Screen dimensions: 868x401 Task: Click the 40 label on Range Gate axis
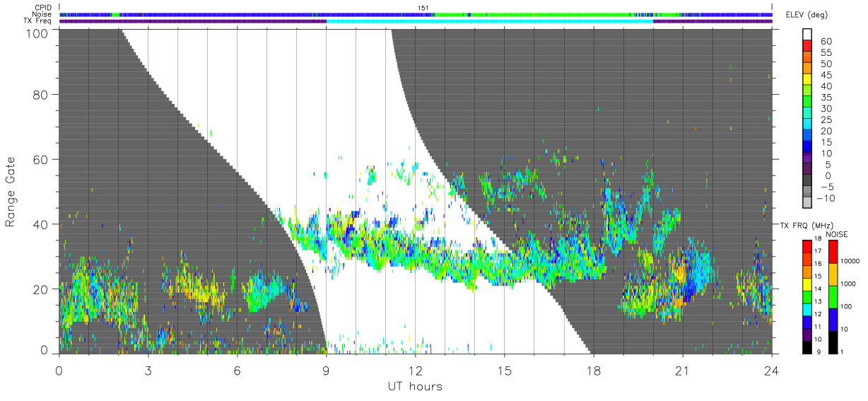click(x=40, y=224)
